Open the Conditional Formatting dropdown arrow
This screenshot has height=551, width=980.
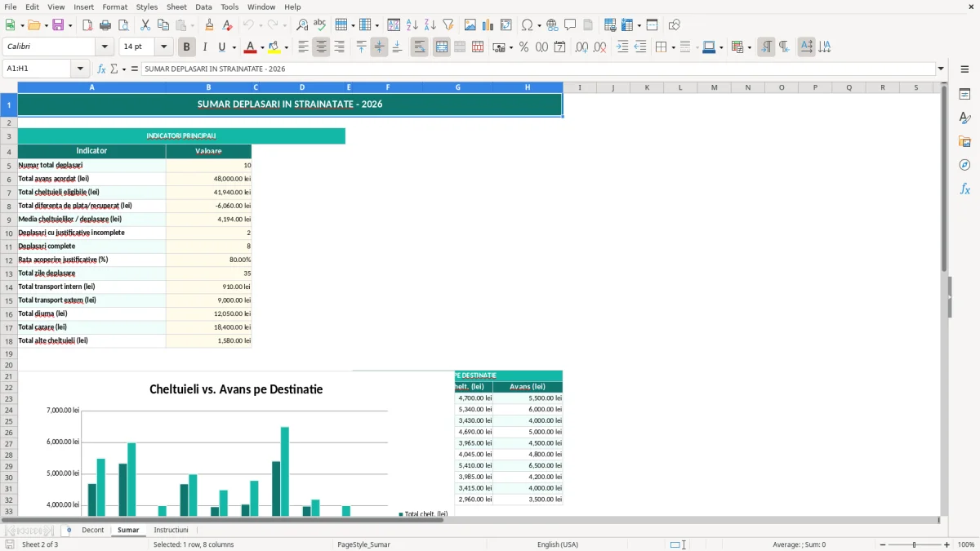coord(749,47)
